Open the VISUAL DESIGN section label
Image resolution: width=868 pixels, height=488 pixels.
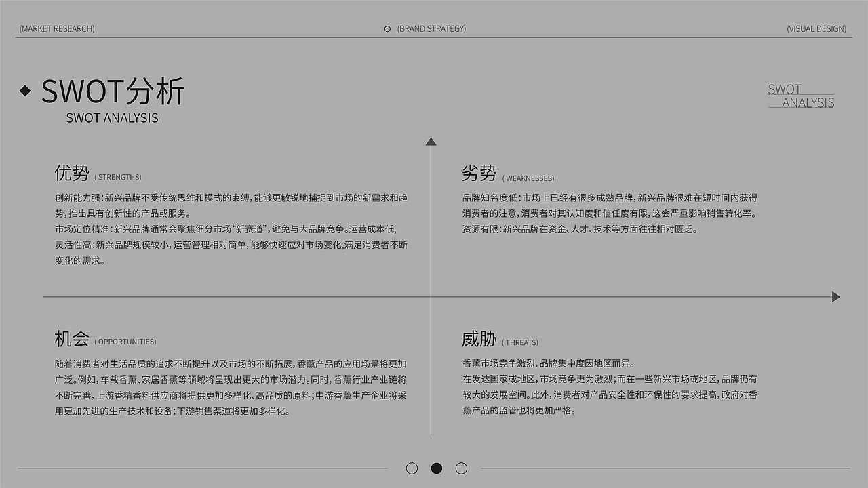coord(816,28)
